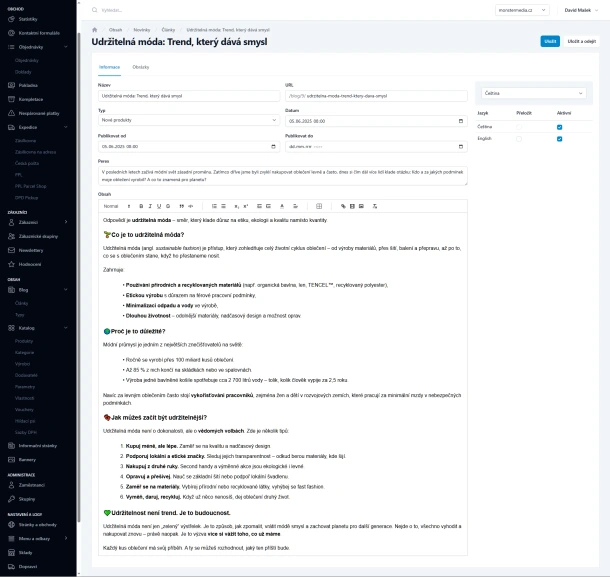
Task: Open Statistiky from the sidebar
Action: [x=29, y=19]
